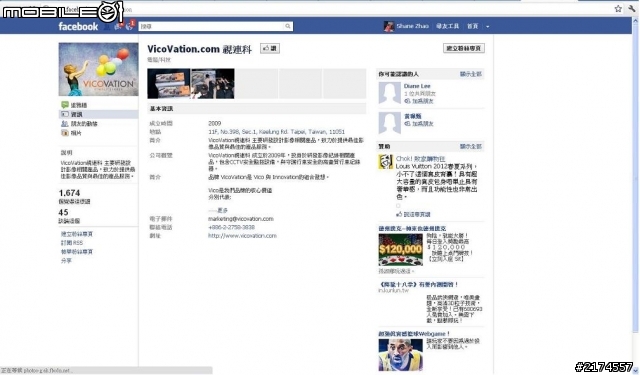Click the 1,674 likes count
640x375 pixels.
coord(69,193)
